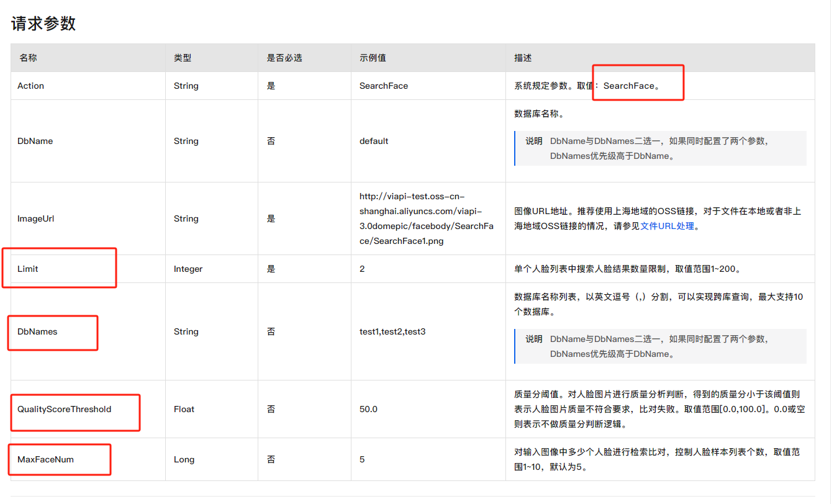Click 否 in the QualityScoreThreshold row

coord(271,409)
